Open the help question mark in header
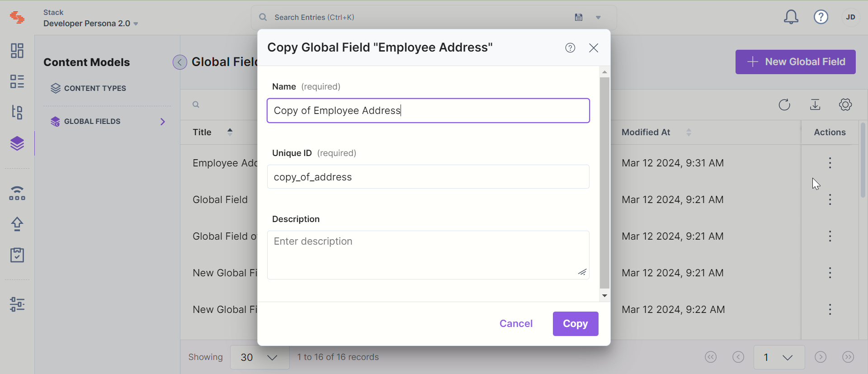 (821, 17)
